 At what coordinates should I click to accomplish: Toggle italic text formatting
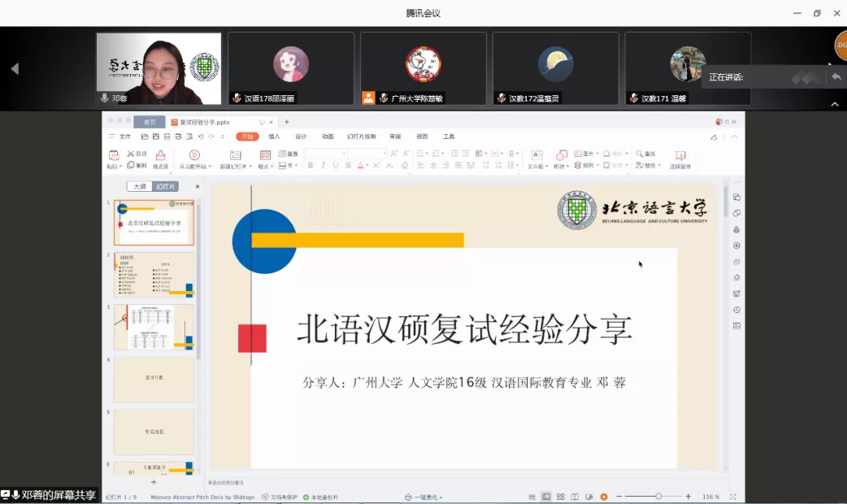tap(323, 165)
